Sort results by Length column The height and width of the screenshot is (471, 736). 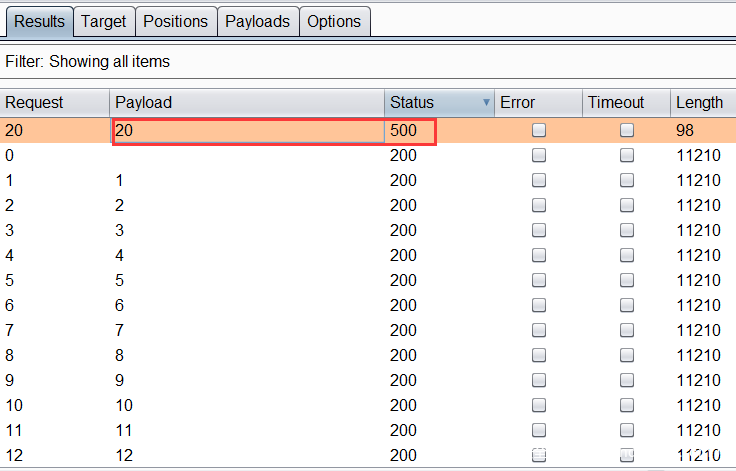pos(699,102)
